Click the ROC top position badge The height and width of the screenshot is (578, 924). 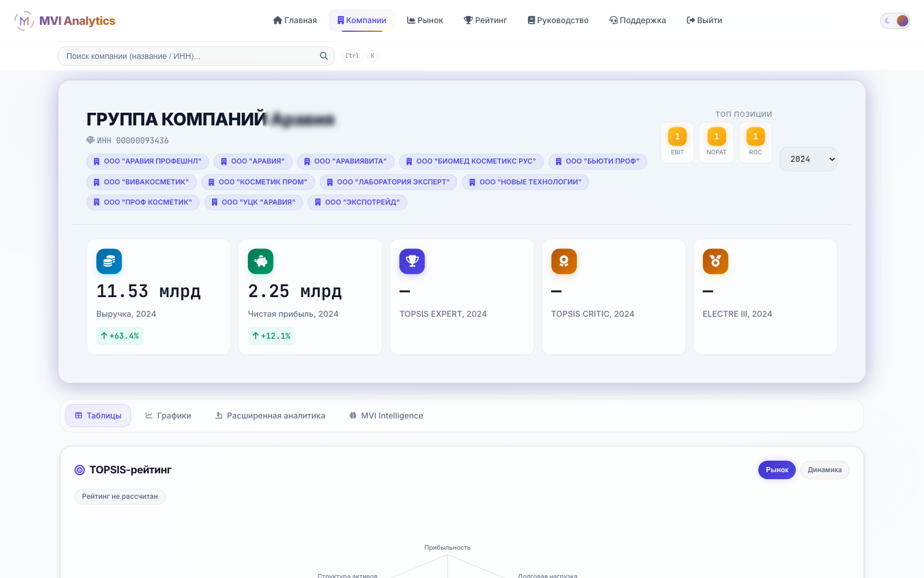tap(755, 142)
